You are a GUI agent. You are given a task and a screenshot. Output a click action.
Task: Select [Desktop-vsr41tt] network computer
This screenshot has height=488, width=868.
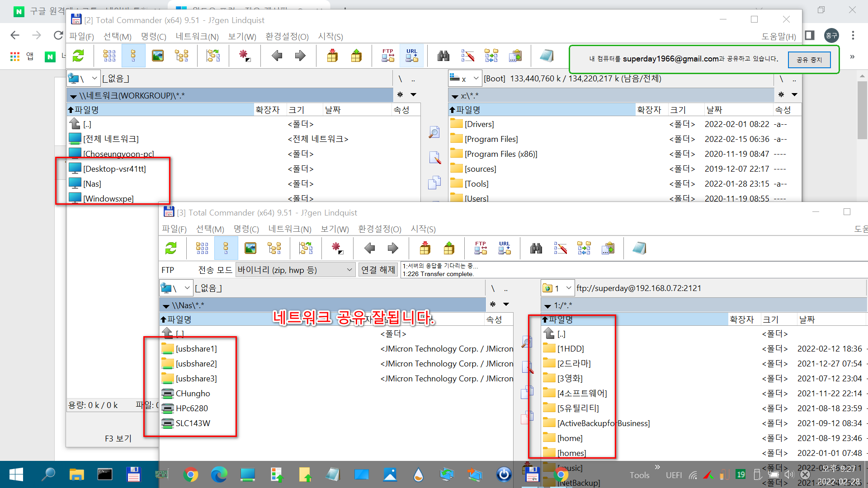pyautogui.click(x=114, y=169)
